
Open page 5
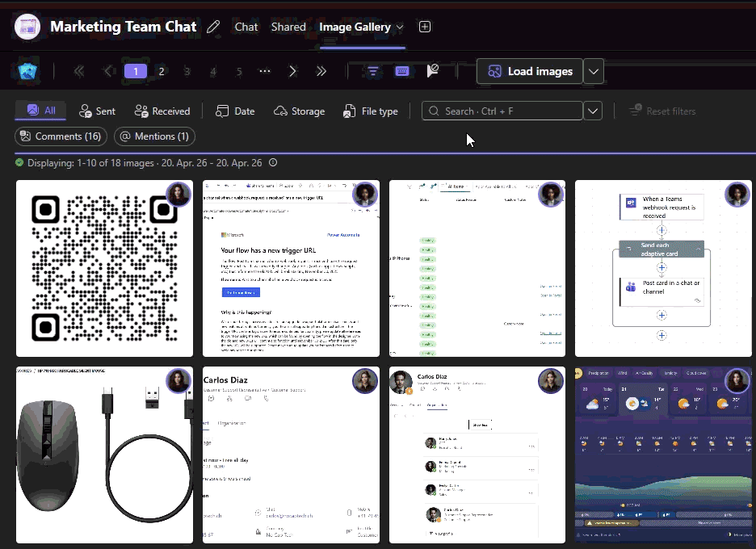coord(238,71)
